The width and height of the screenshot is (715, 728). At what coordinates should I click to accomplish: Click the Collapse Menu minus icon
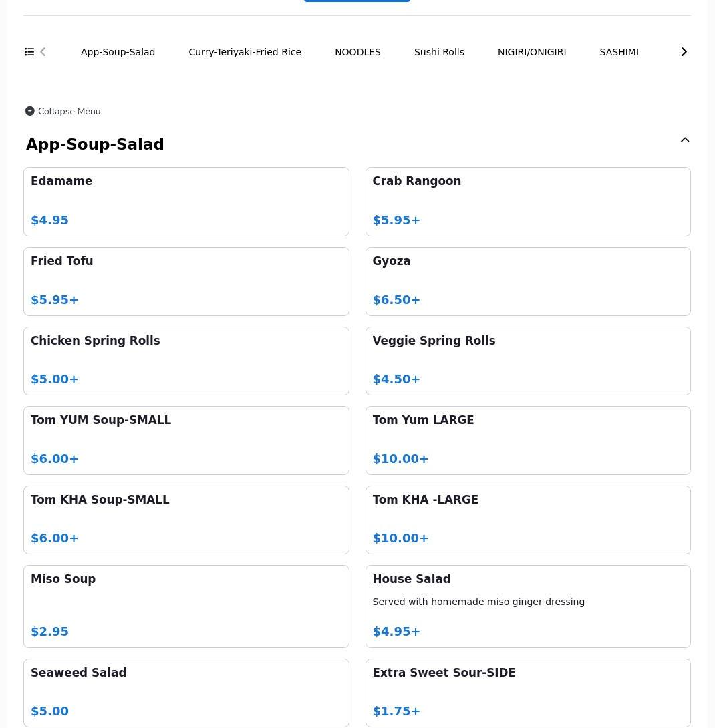tap(30, 111)
